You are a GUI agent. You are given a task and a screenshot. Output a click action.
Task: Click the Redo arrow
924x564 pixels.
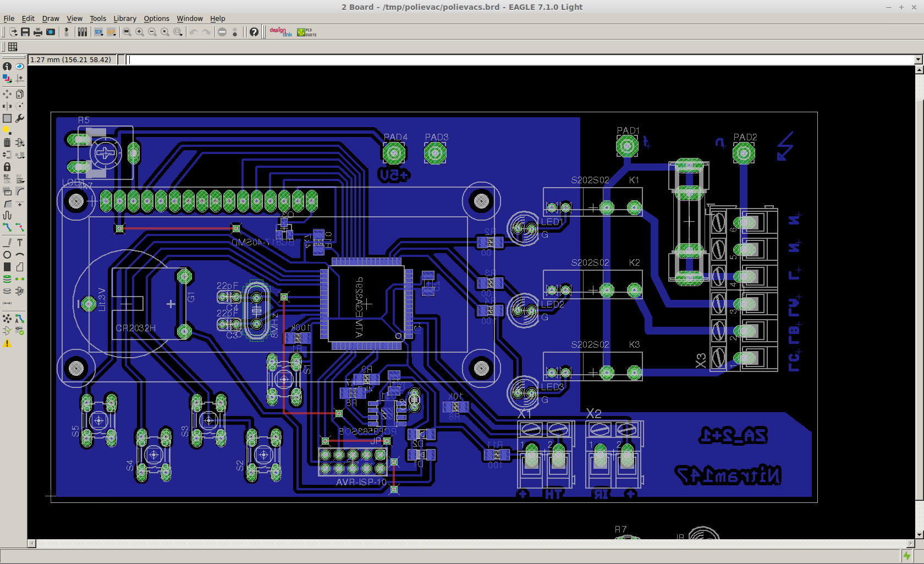206,32
